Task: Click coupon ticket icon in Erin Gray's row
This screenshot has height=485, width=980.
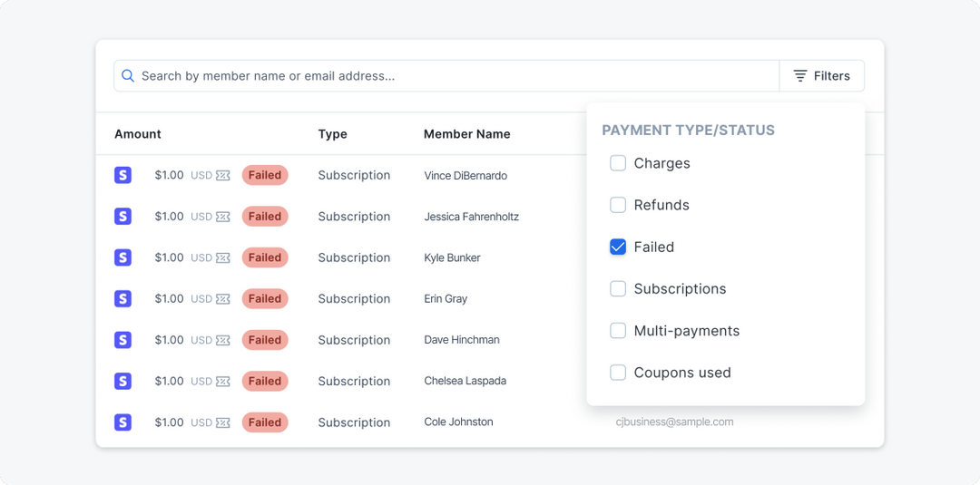Action: (223, 299)
